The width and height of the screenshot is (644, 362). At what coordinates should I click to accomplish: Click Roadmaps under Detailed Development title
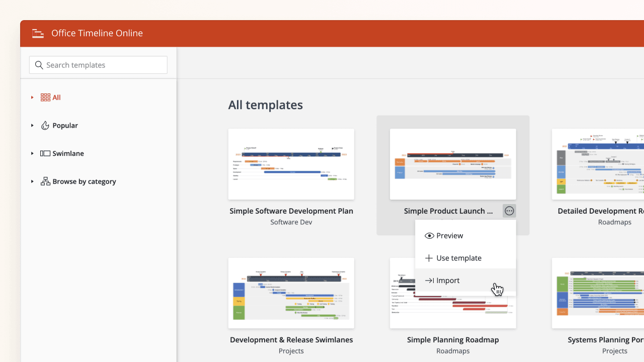tap(615, 222)
